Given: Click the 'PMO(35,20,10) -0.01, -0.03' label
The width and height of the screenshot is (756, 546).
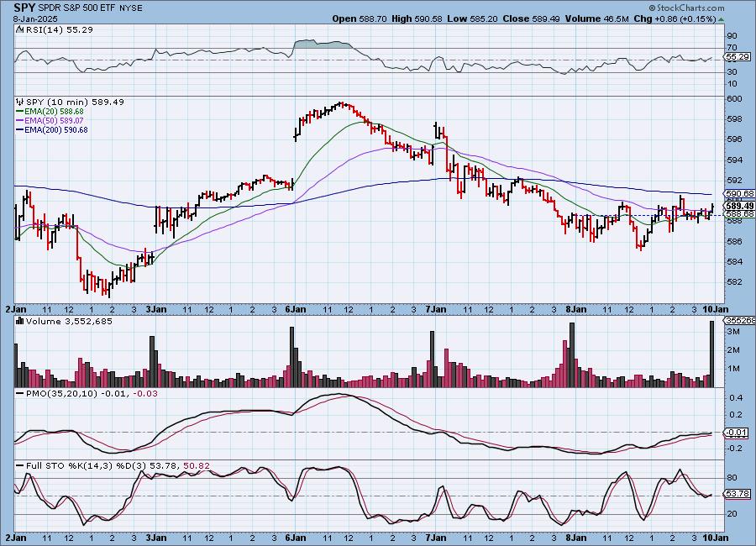Looking at the screenshot, I should tap(92, 394).
